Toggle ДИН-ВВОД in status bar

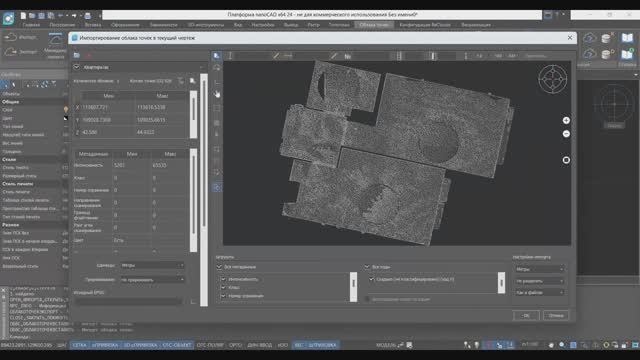click(260, 345)
